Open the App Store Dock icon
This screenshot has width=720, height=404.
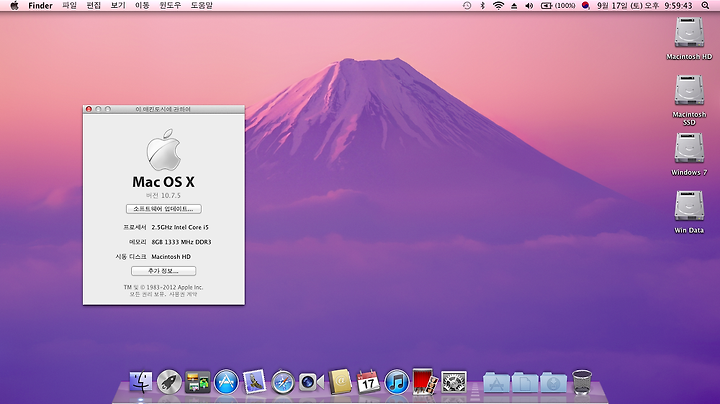coord(226,382)
